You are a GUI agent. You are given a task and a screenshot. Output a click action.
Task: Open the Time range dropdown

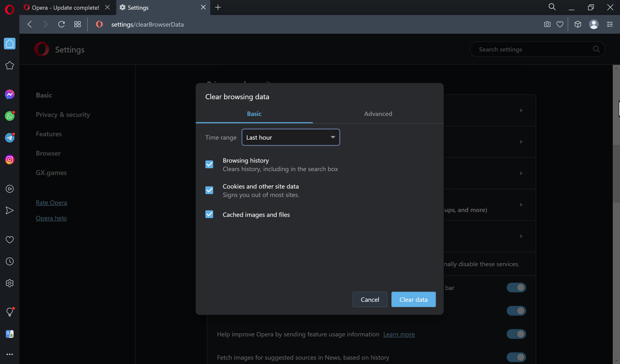291,137
